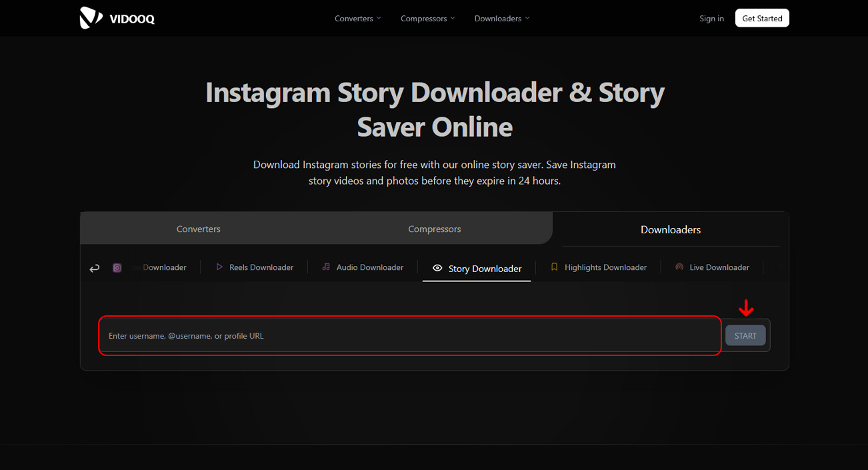Open the Downloaders dropdown in header
This screenshot has height=470, width=868.
pos(502,19)
